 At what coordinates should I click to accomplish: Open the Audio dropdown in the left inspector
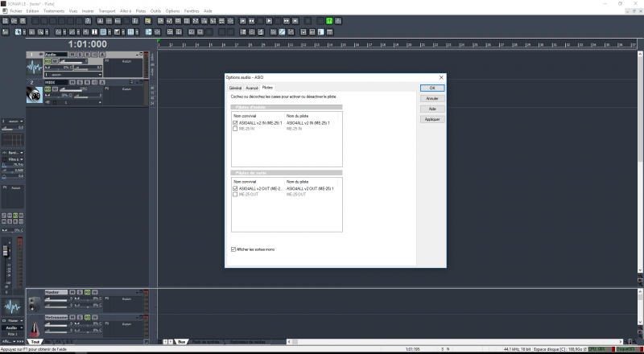[13, 327]
